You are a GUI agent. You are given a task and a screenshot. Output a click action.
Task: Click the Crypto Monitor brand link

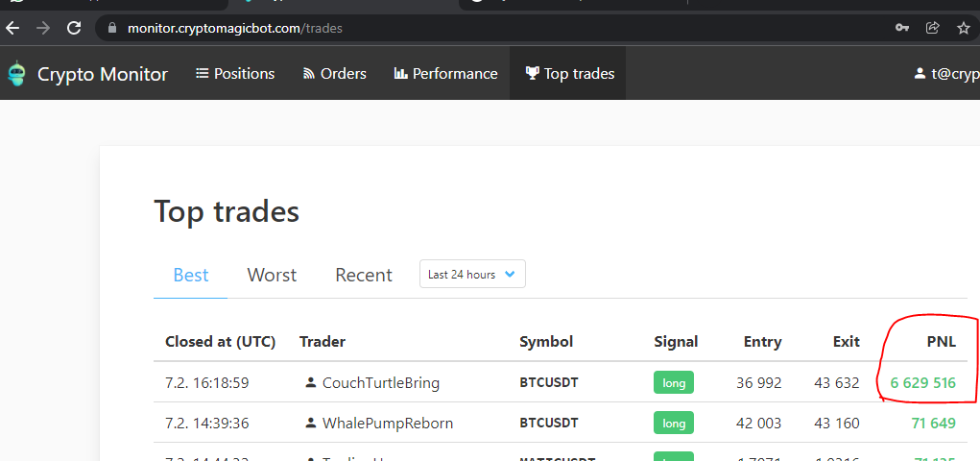pyautogui.click(x=103, y=74)
